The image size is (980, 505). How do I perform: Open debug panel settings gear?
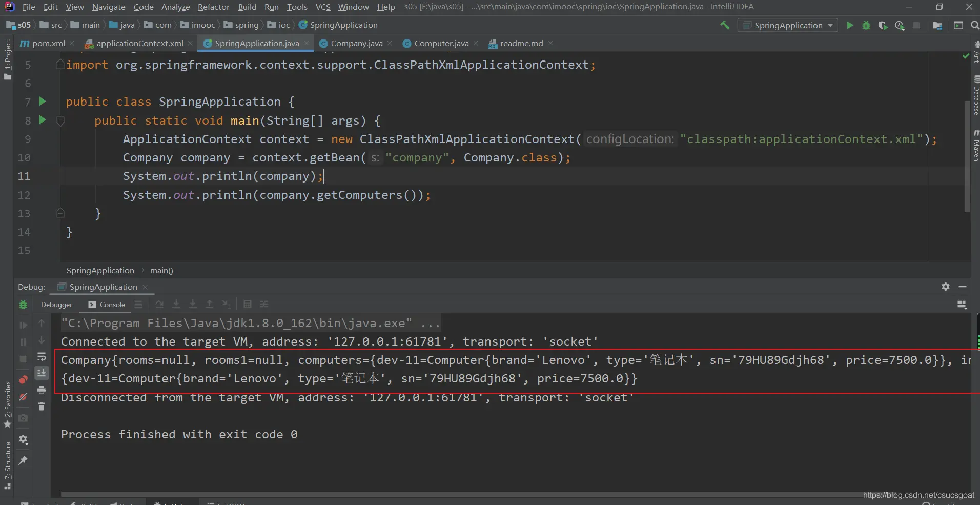point(945,287)
